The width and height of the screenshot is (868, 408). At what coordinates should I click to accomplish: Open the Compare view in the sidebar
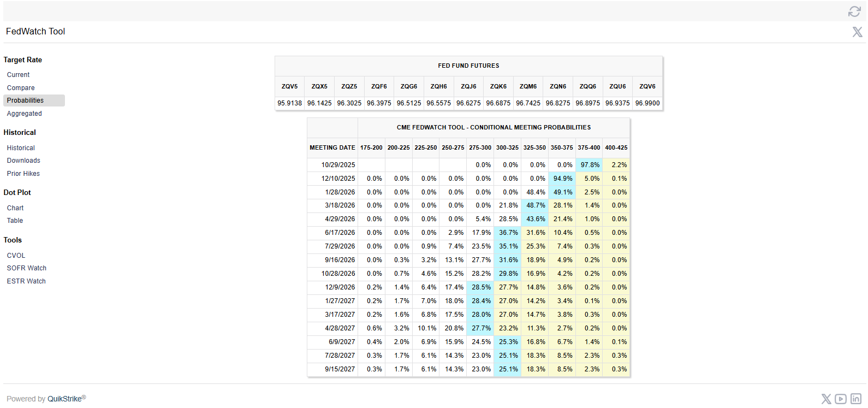pyautogui.click(x=21, y=88)
